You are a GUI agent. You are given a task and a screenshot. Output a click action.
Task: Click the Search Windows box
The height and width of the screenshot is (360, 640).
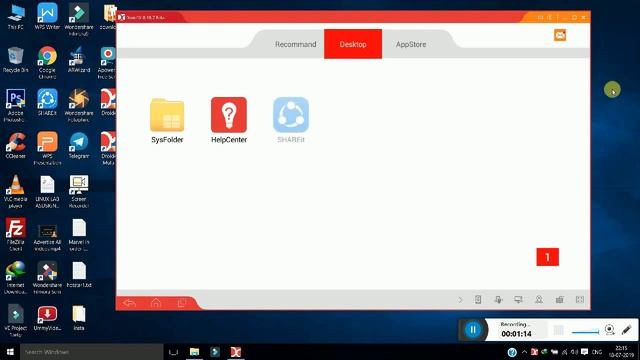pyautogui.click(x=91, y=352)
